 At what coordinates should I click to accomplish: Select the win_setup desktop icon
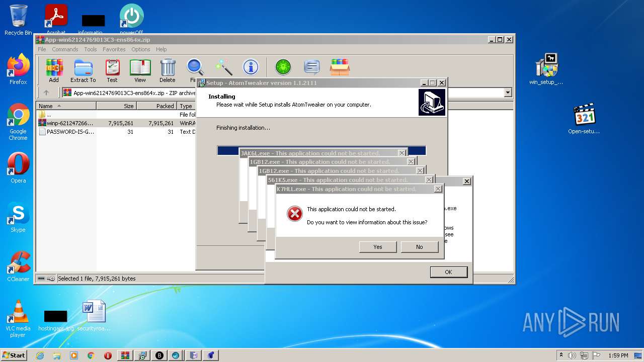[x=546, y=69]
